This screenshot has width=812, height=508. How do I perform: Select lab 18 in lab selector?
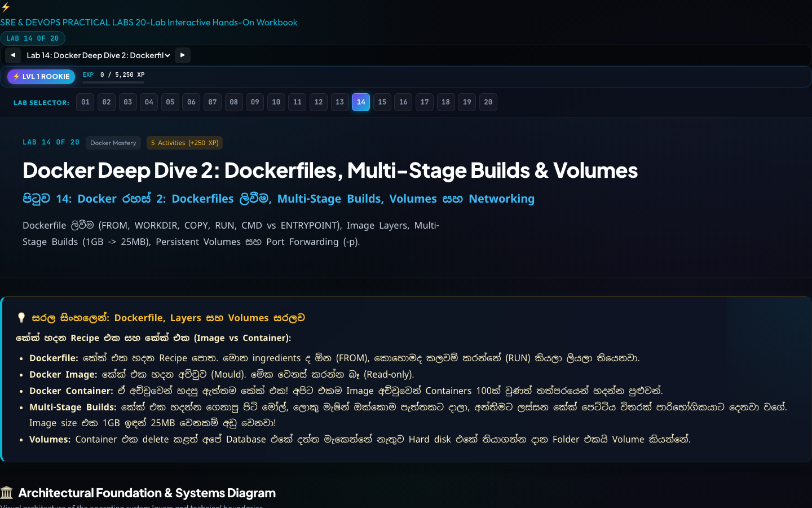pyautogui.click(x=446, y=102)
